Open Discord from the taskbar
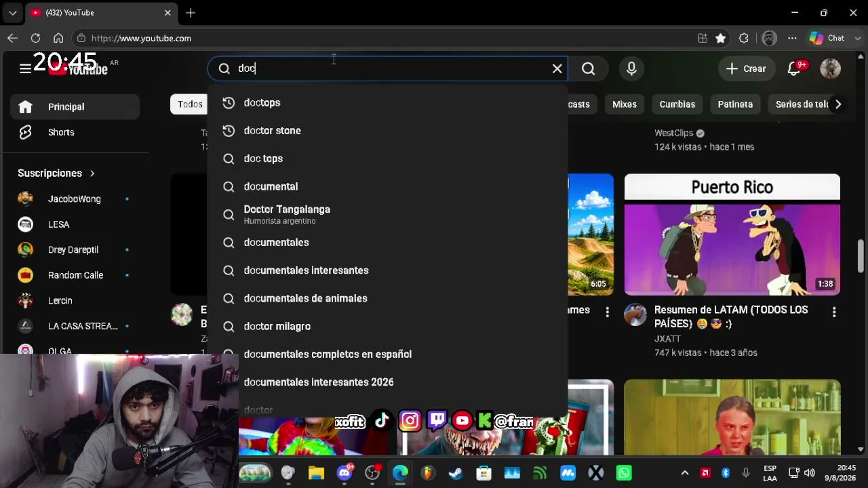Screen dimensions: 868x488 coord(344,473)
